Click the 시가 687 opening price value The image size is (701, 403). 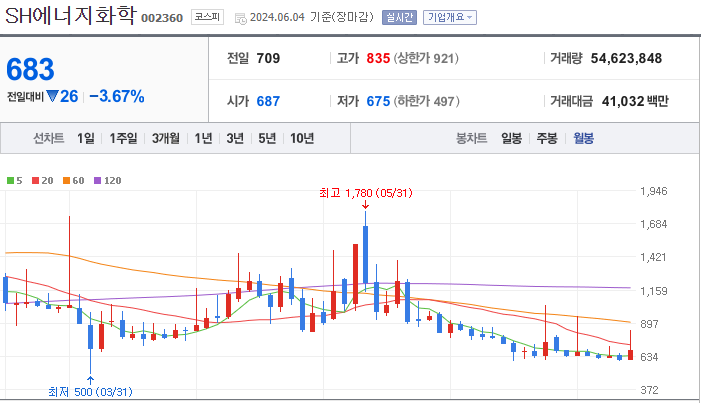click(268, 101)
